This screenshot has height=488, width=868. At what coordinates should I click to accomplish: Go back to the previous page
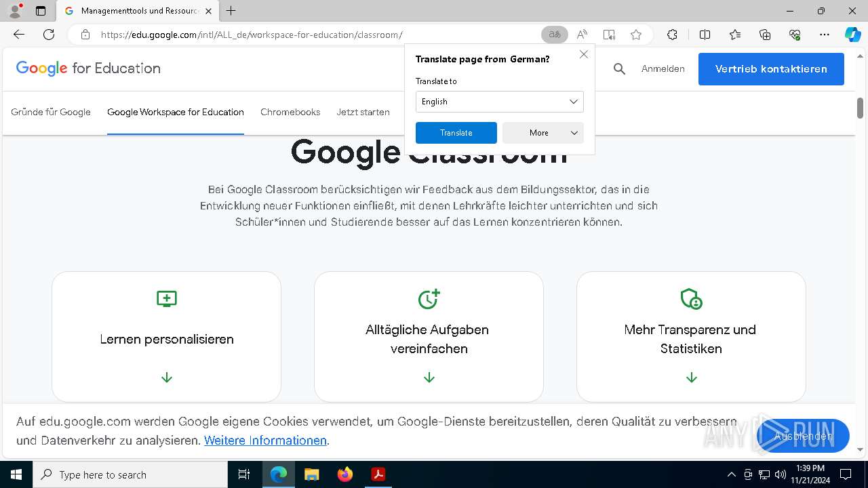(19, 35)
